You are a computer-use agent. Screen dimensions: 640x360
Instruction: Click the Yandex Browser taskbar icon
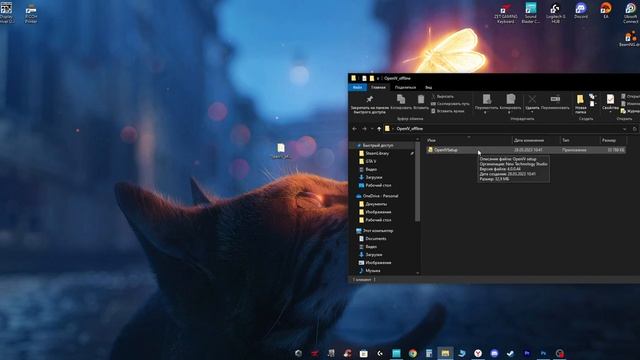[478, 353]
